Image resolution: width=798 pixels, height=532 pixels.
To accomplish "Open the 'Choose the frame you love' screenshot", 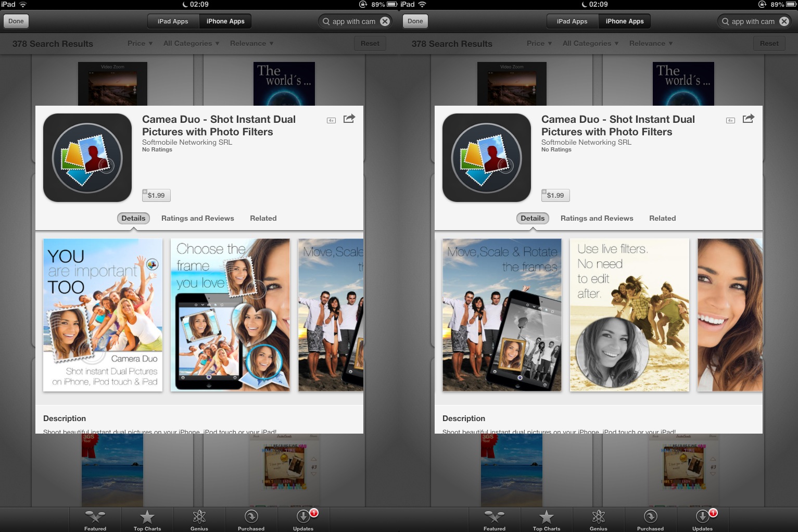I will click(x=230, y=315).
